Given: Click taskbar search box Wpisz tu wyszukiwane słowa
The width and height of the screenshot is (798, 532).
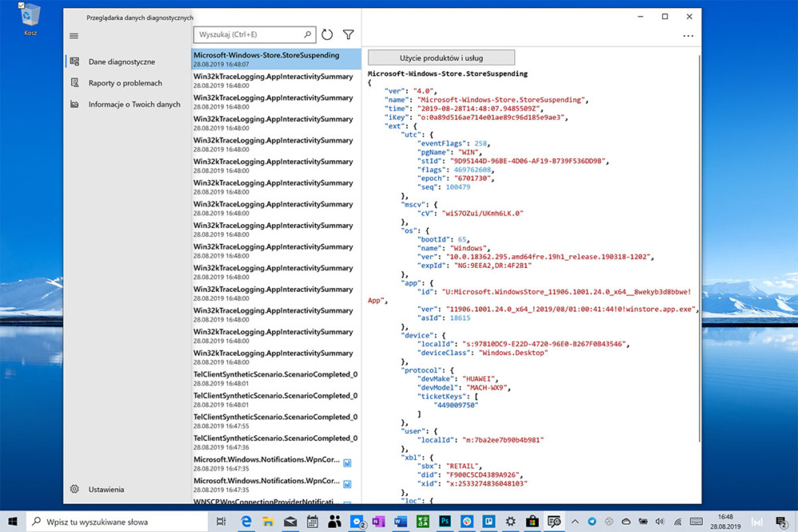Looking at the screenshot, I should coord(117,522).
